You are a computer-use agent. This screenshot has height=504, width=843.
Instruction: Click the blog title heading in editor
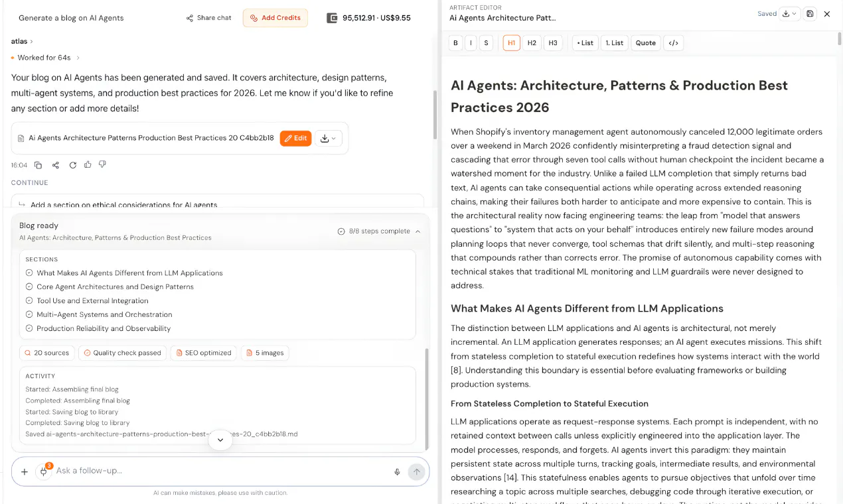pos(619,96)
